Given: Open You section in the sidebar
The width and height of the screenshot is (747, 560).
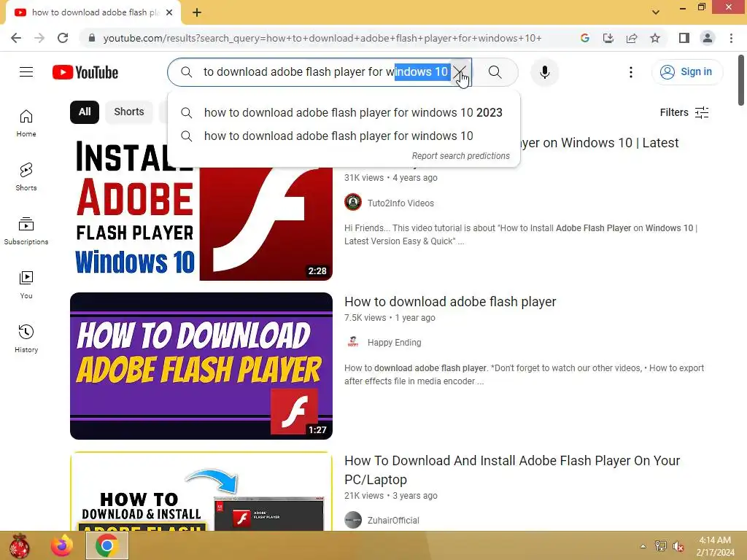Looking at the screenshot, I should pos(26,285).
